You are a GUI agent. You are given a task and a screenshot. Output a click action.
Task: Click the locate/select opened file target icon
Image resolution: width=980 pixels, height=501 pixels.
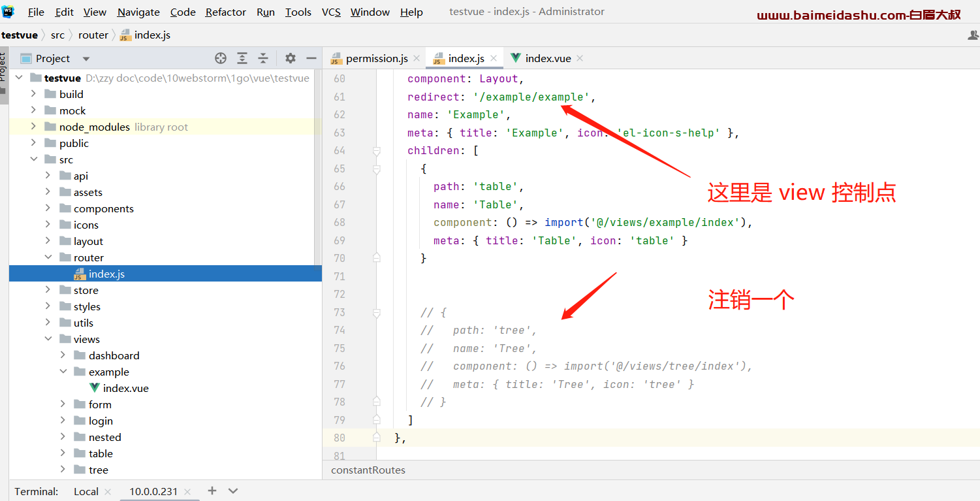tap(221, 58)
